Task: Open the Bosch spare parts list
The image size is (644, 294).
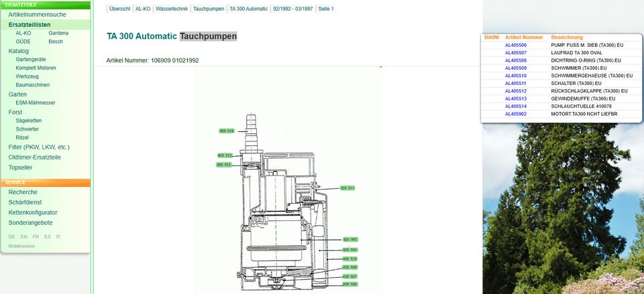Action: [56, 42]
